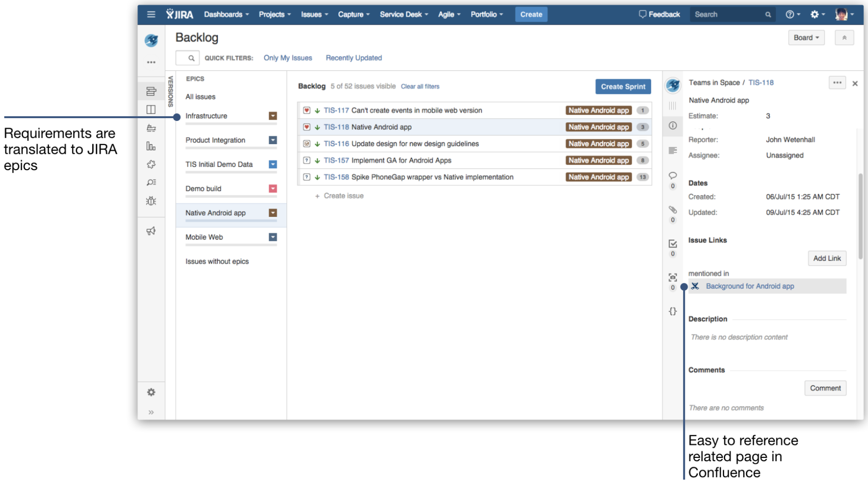The width and height of the screenshot is (868, 482).
Task: Toggle the Only My Issues quick filter
Action: (287, 57)
